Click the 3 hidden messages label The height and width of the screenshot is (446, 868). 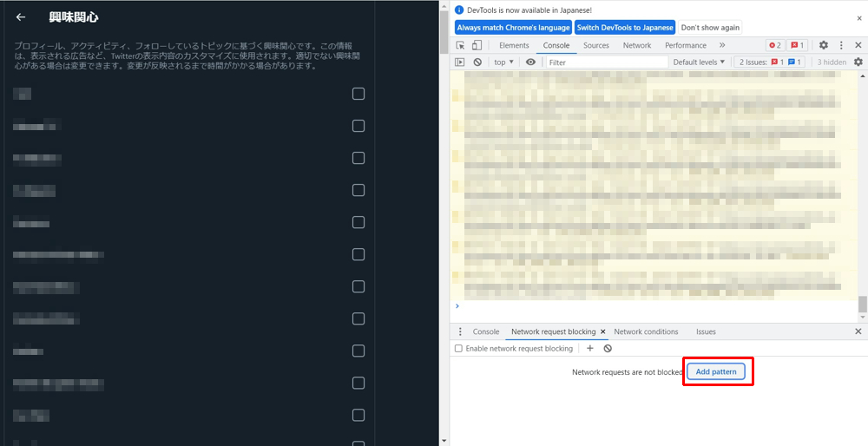tap(831, 62)
